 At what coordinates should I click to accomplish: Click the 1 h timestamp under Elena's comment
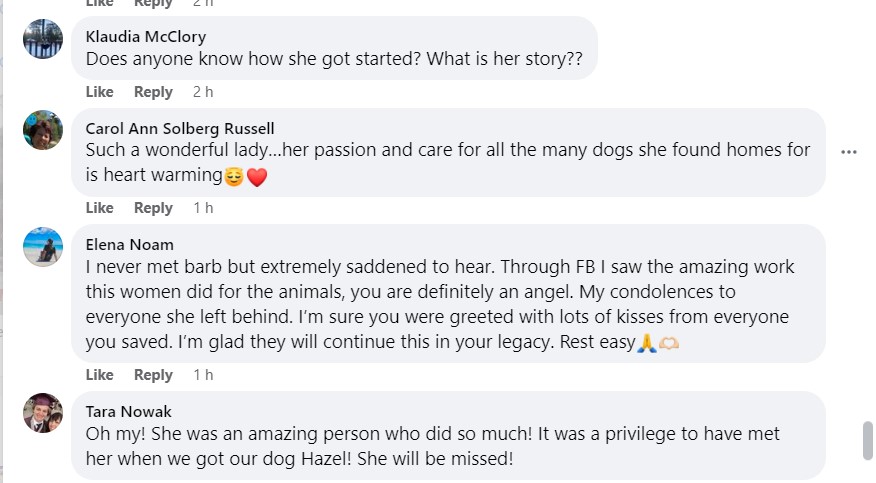203,375
